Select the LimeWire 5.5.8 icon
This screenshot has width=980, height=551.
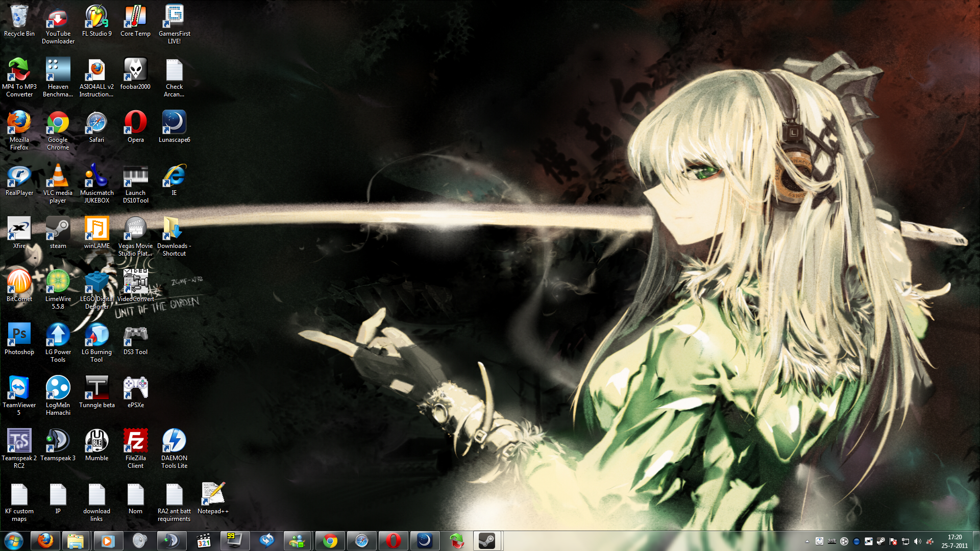(58, 290)
